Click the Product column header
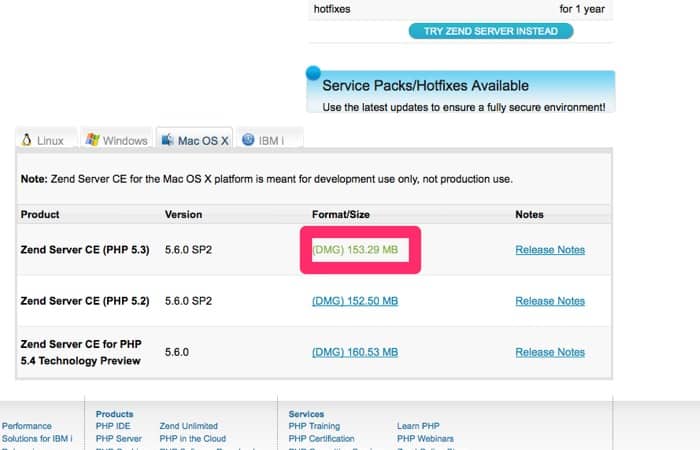Screen dimensions: 700x450 (x=40, y=214)
